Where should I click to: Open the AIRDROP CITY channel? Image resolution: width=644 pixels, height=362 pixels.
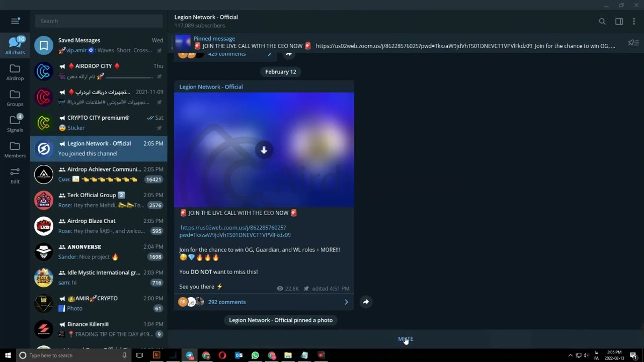click(99, 71)
